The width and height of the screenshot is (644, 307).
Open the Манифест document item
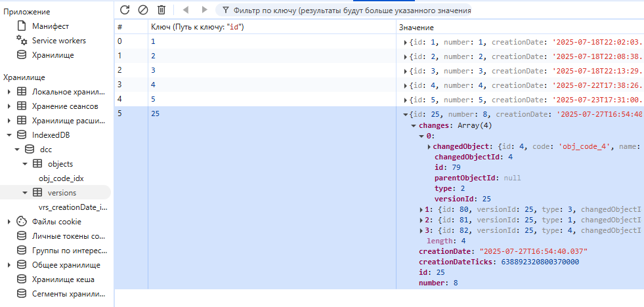coord(43,26)
